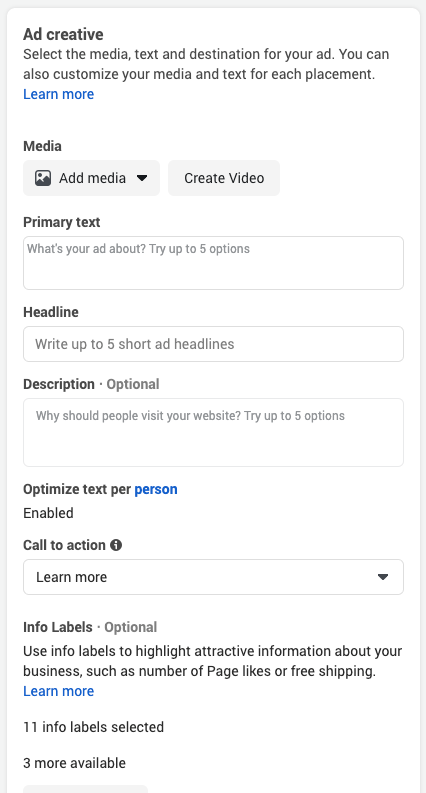426x793 pixels.
Task: Click the Headline field label
Action: pyautogui.click(x=51, y=312)
